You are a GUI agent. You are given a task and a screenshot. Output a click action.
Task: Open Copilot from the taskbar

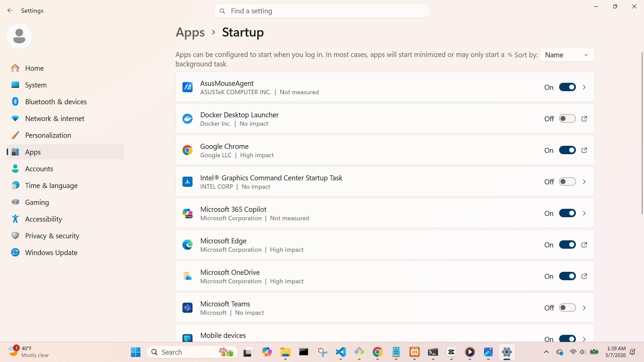pos(267,352)
